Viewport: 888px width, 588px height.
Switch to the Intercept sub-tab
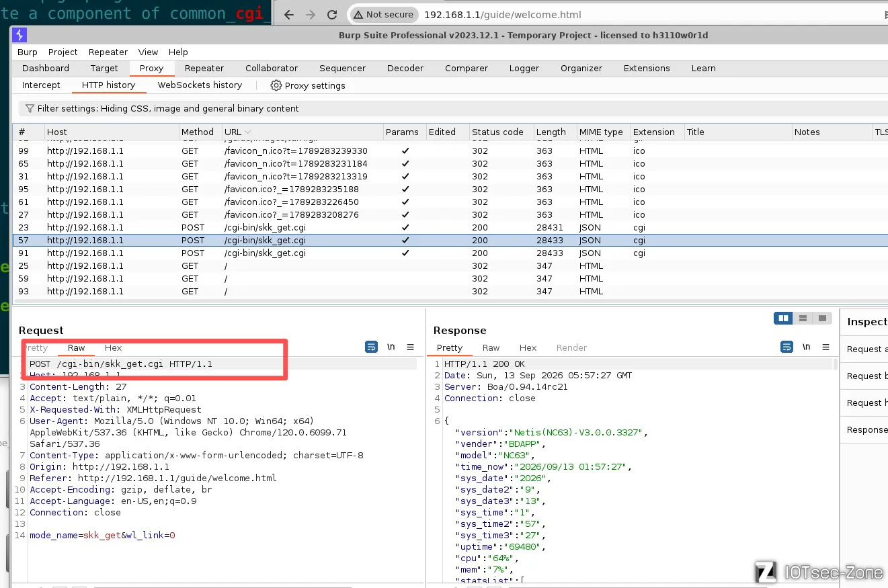coord(41,85)
